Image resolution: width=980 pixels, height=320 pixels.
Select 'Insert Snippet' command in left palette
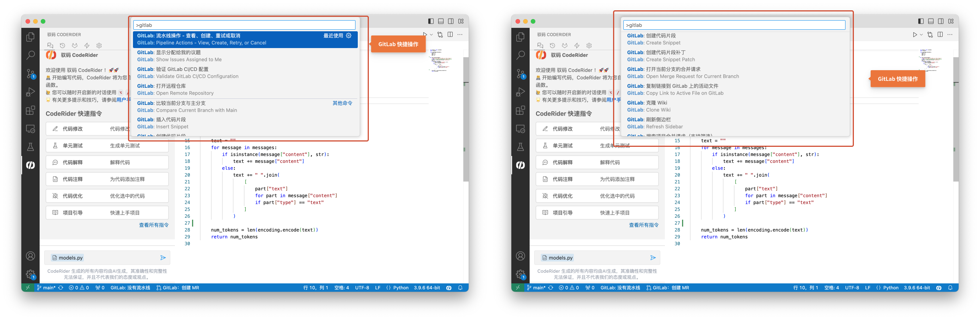click(245, 123)
